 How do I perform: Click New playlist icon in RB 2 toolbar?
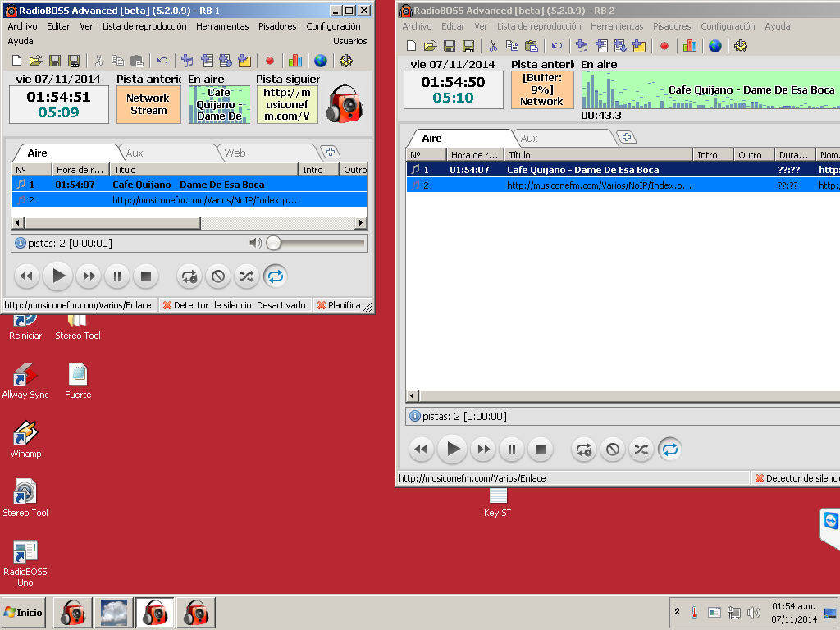(412, 46)
